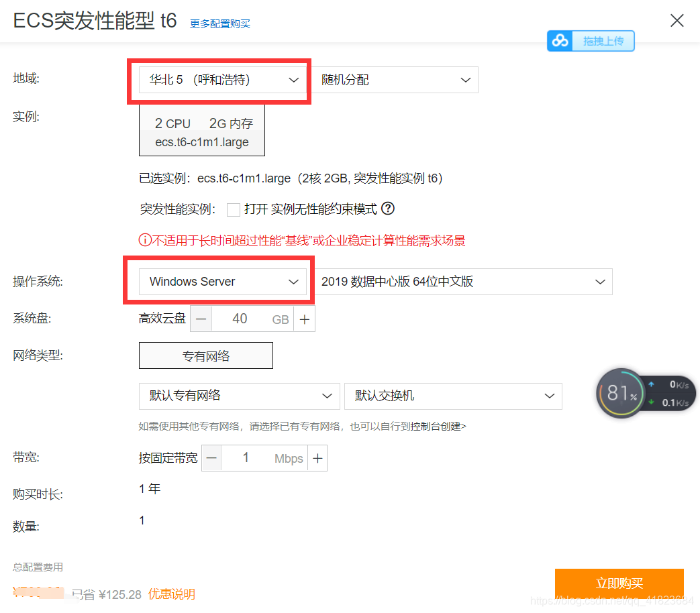The width and height of the screenshot is (700, 613).
Task: Click the network speed indicator widget
Action: click(669, 393)
